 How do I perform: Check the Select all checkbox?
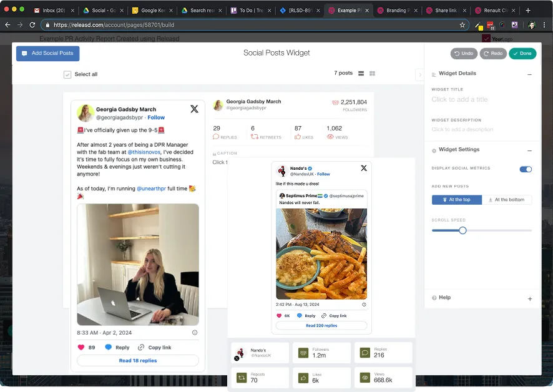tap(67, 74)
